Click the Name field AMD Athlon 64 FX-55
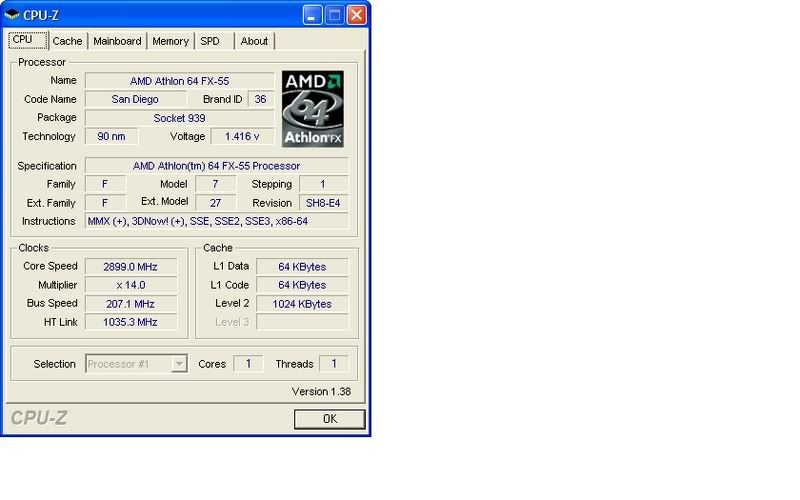 tap(180, 81)
